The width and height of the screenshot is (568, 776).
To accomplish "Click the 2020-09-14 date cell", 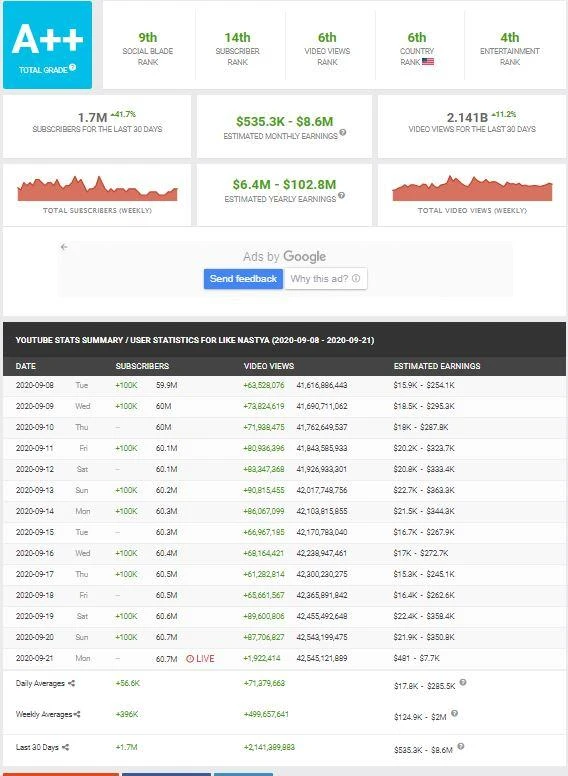I will 35,511.
